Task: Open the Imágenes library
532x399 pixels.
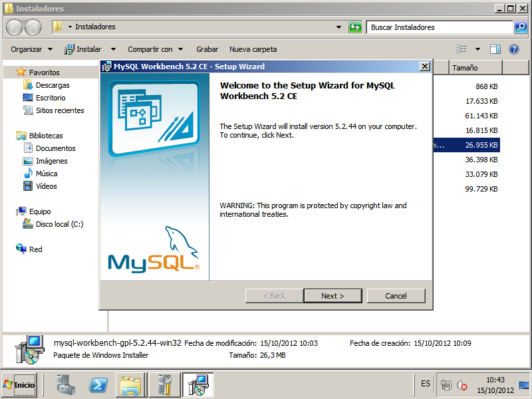Action: point(52,161)
